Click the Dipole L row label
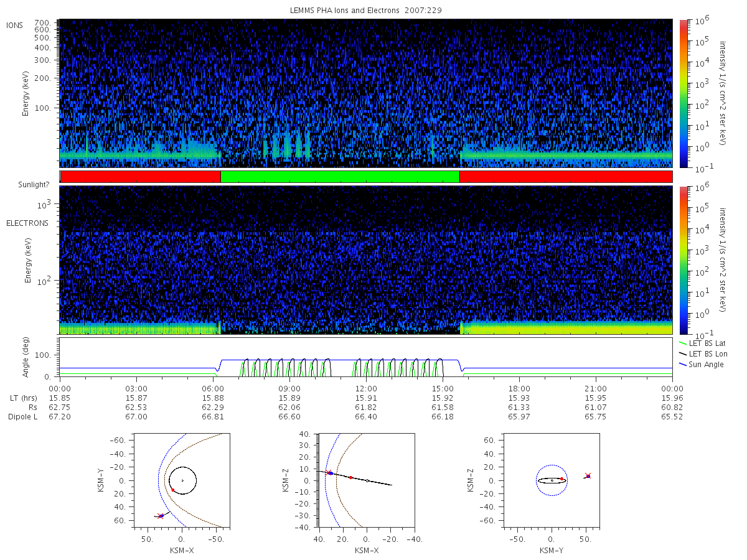This screenshot has height=560, width=747. (23, 416)
